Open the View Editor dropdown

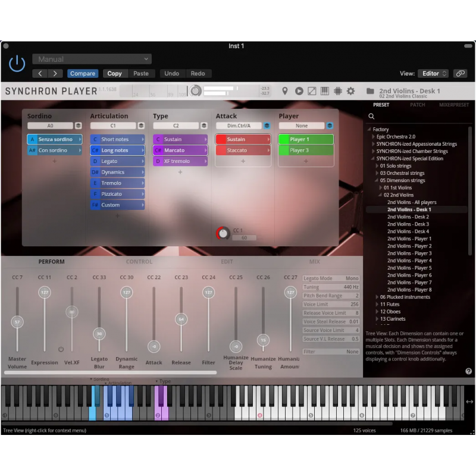433,73
